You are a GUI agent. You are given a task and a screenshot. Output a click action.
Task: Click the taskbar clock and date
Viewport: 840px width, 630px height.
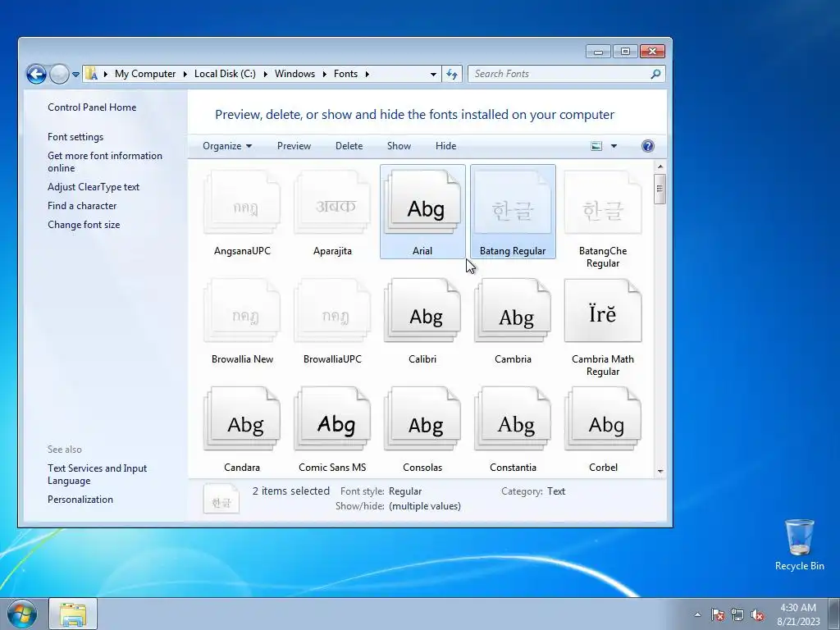coord(798,614)
